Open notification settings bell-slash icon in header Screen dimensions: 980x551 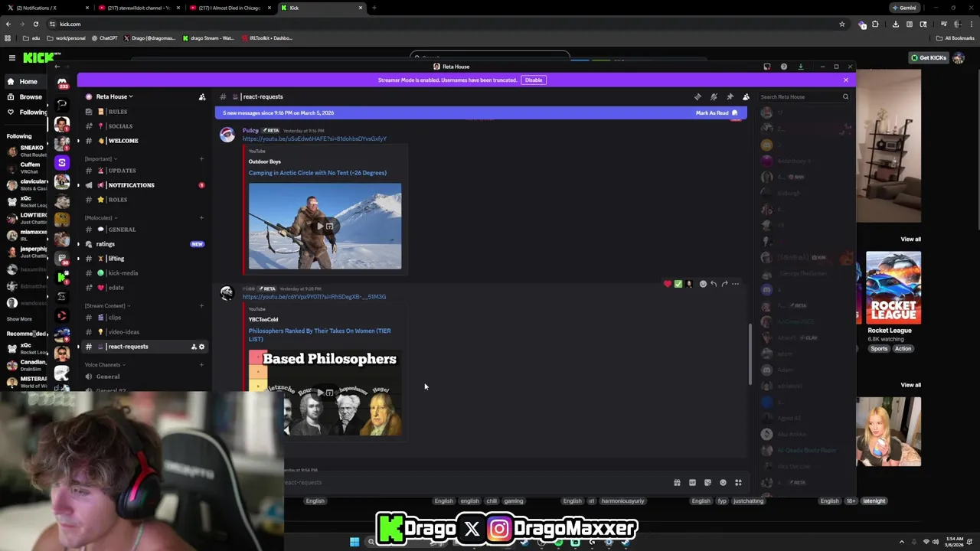point(714,97)
